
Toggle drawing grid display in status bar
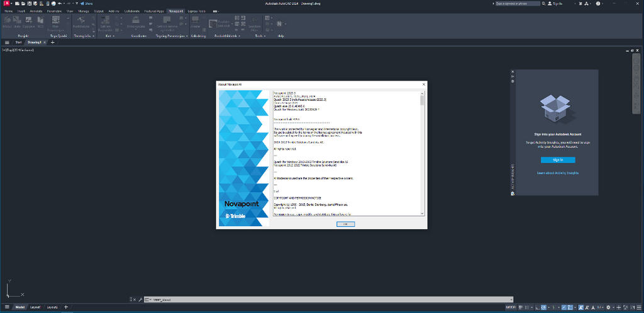pyautogui.click(x=521, y=307)
